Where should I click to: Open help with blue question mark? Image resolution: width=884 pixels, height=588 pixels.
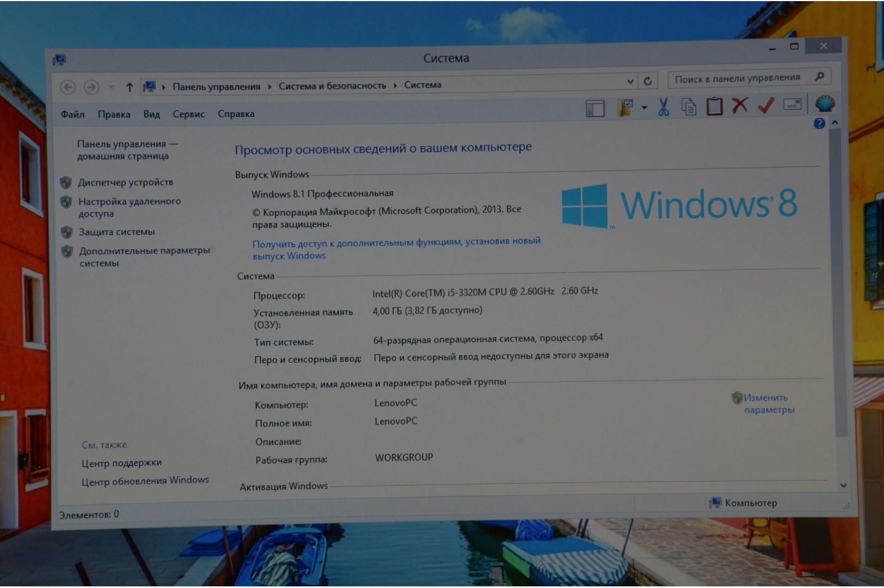[819, 124]
